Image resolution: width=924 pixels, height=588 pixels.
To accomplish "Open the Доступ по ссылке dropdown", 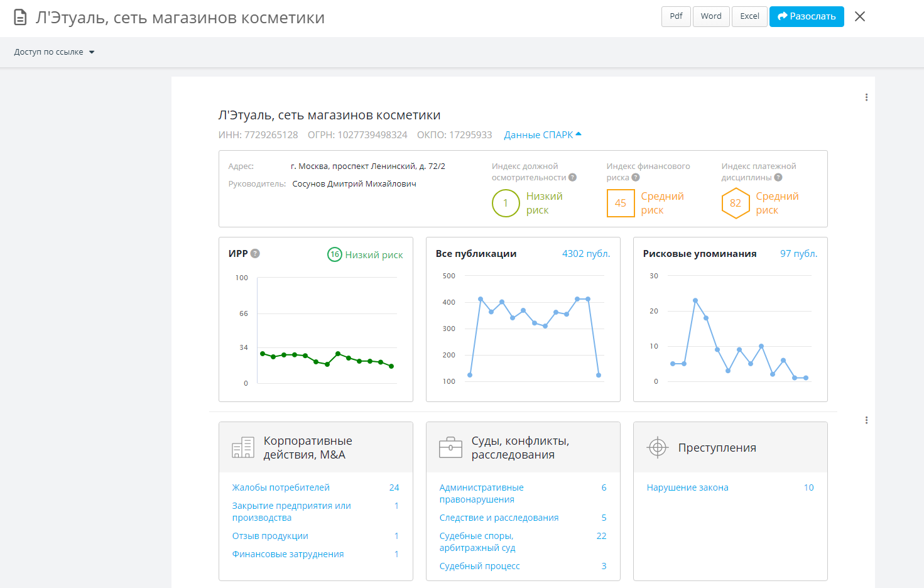I will pos(55,52).
